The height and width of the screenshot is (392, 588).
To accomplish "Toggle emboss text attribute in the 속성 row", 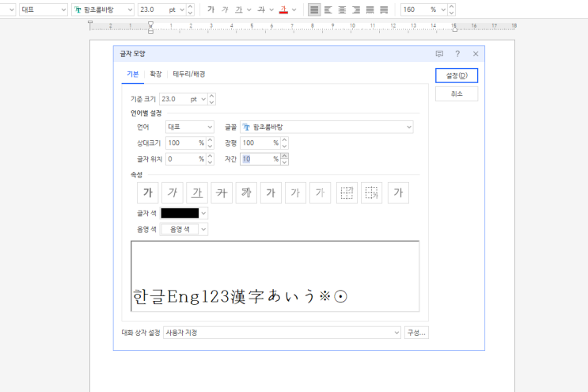I will click(295, 192).
